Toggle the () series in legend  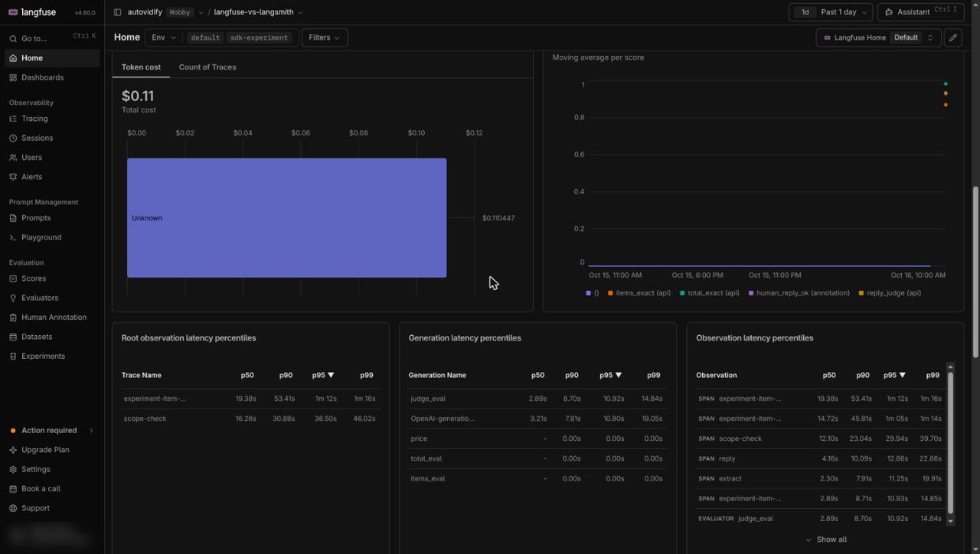point(593,293)
